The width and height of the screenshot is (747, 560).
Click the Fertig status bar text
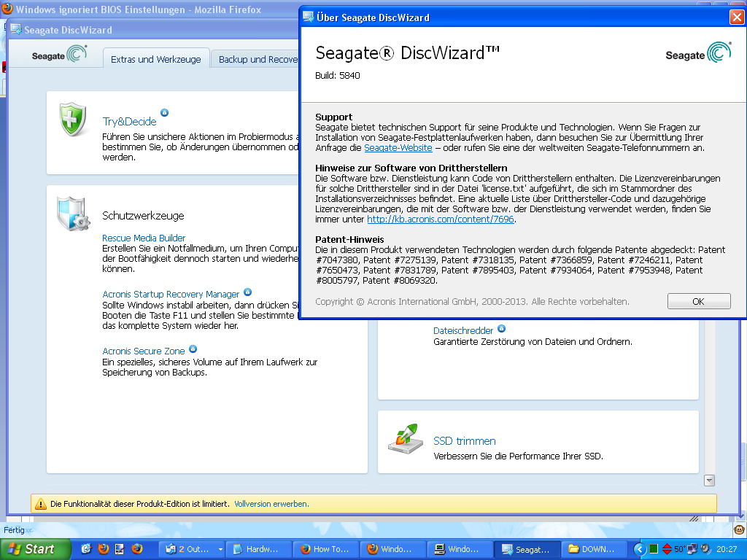pos(14,530)
